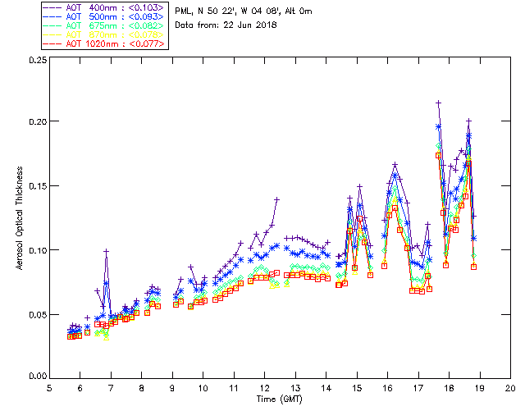
Task: Click the 0.10 y-axis tick label
Action: click(x=37, y=250)
